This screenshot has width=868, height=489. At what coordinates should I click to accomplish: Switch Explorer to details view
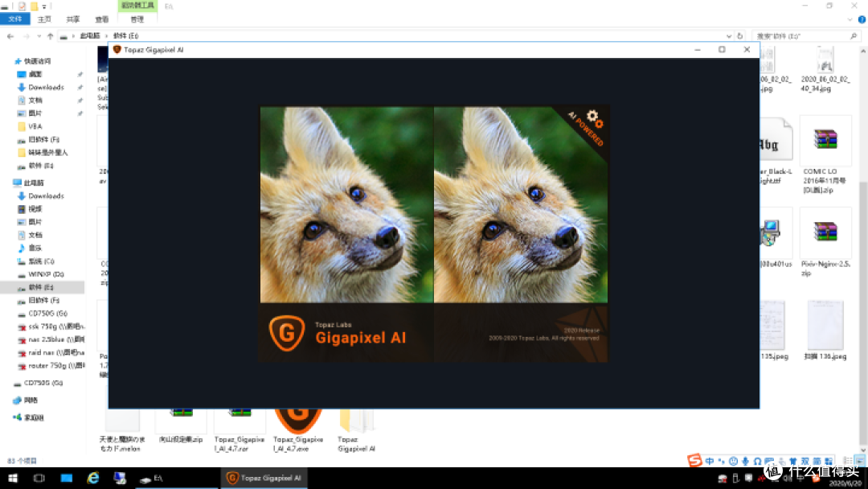pos(848,461)
